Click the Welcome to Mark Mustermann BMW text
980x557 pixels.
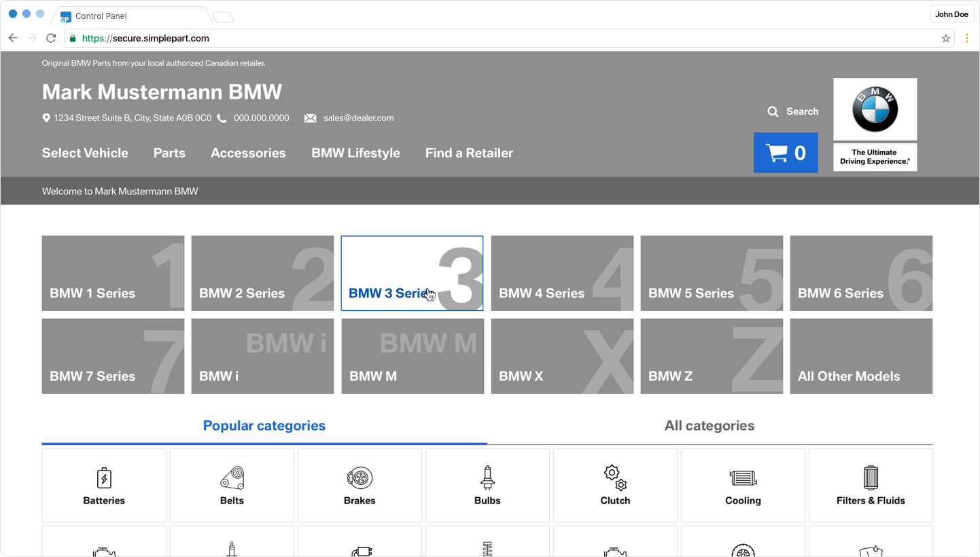[120, 191]
